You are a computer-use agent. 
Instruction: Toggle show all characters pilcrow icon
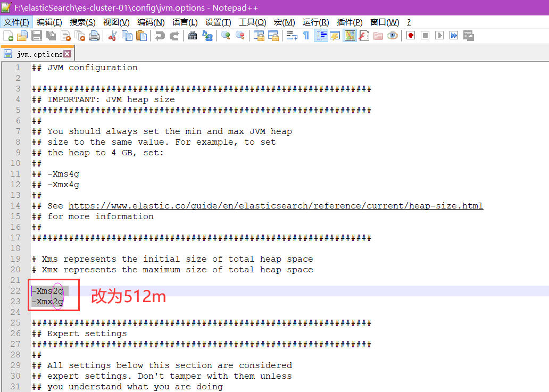306,36
